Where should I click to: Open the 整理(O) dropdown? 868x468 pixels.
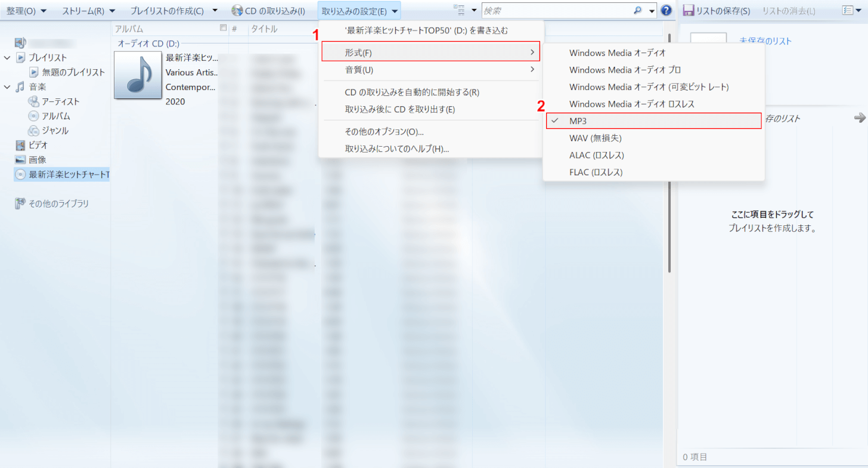[26, 11]
